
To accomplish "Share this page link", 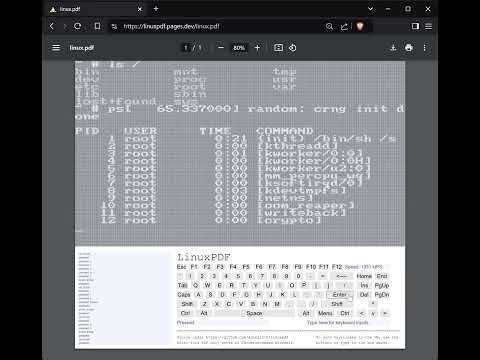I will point(344,26).
